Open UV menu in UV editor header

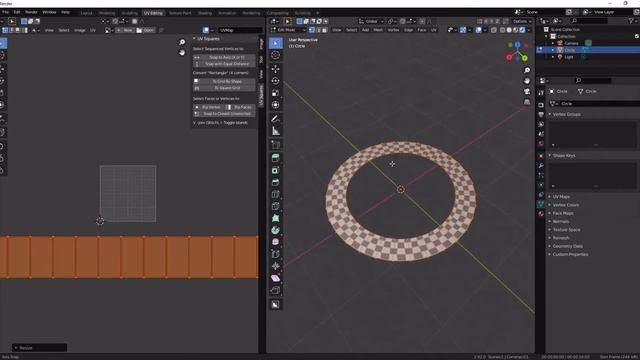(93, 30)
